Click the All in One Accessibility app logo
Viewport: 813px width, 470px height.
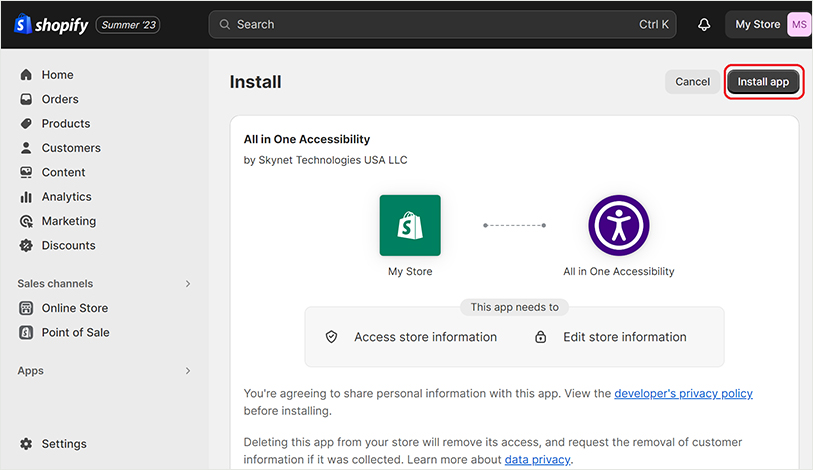619,225
